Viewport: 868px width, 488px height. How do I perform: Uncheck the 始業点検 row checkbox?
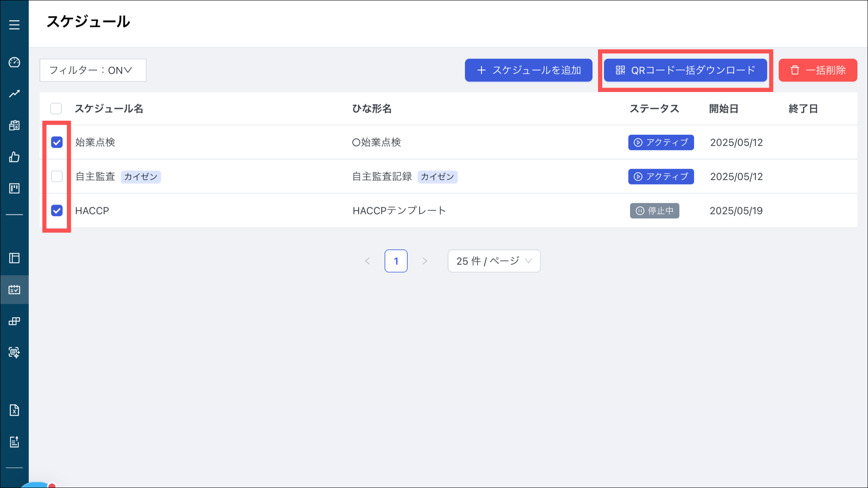tap(57, 142)
